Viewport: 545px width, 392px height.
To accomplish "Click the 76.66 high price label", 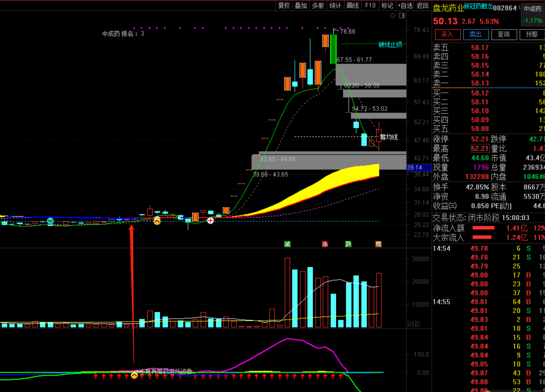I will tap(348, 32).
